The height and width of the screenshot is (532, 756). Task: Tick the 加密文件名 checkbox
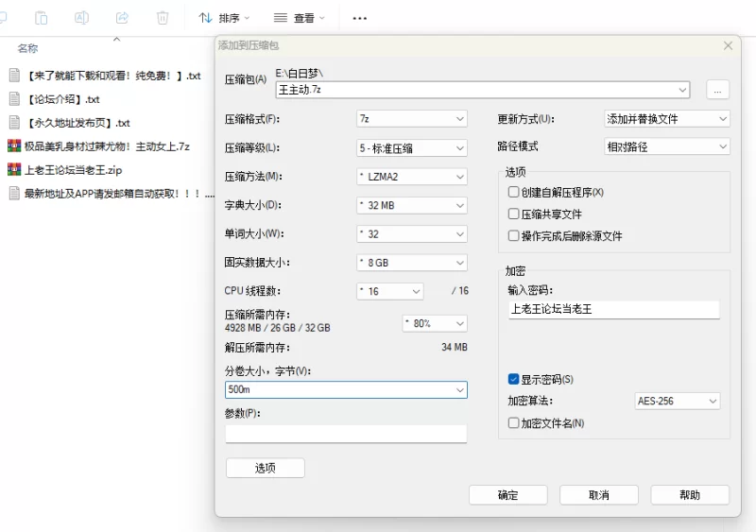point(514,423)
